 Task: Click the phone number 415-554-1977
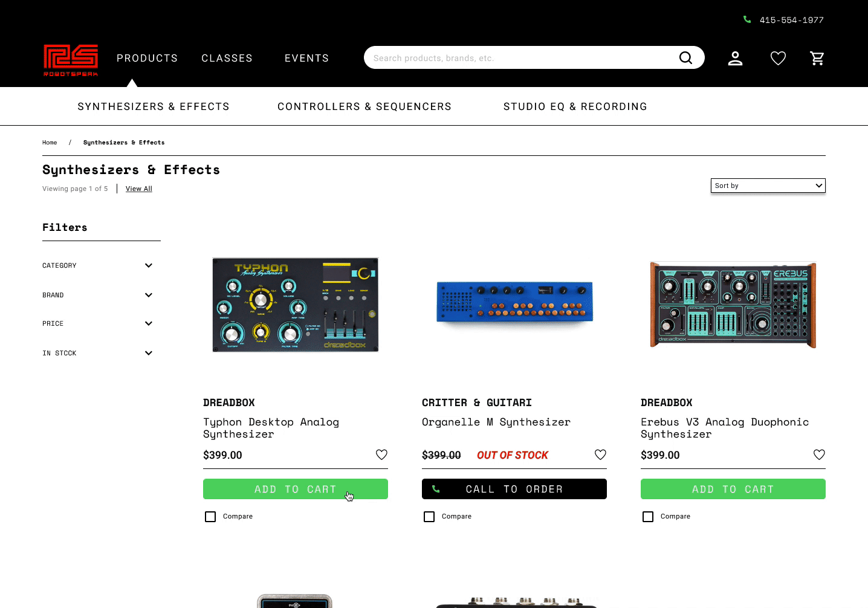click(x=792, y=20)
